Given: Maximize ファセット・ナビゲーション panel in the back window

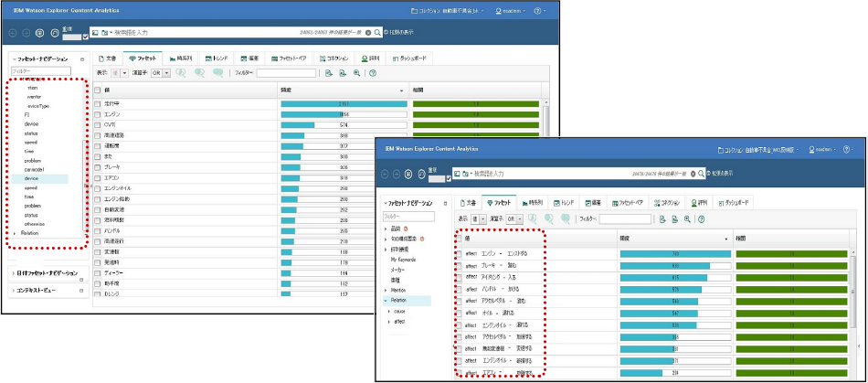Looking at the screenshot, I should click(82, 59).
